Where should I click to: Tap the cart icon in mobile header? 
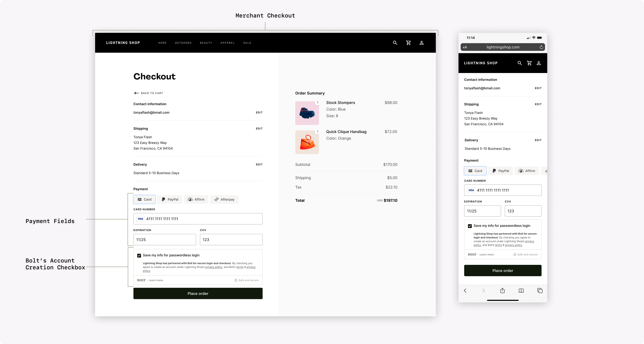pos(529,63)
